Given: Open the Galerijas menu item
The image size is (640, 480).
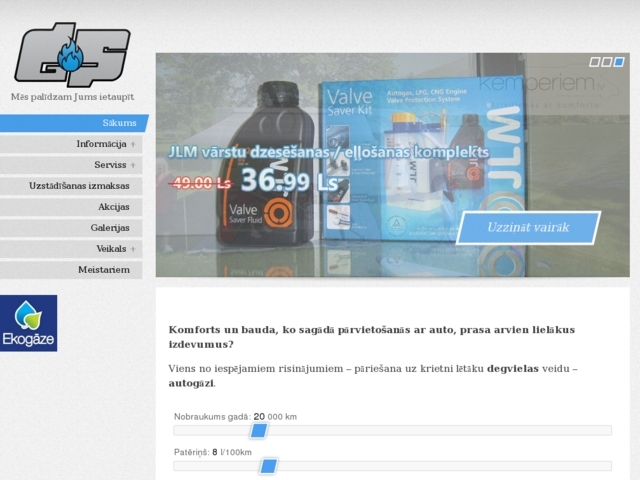Looking at the screenshot, I should point(71,228).
